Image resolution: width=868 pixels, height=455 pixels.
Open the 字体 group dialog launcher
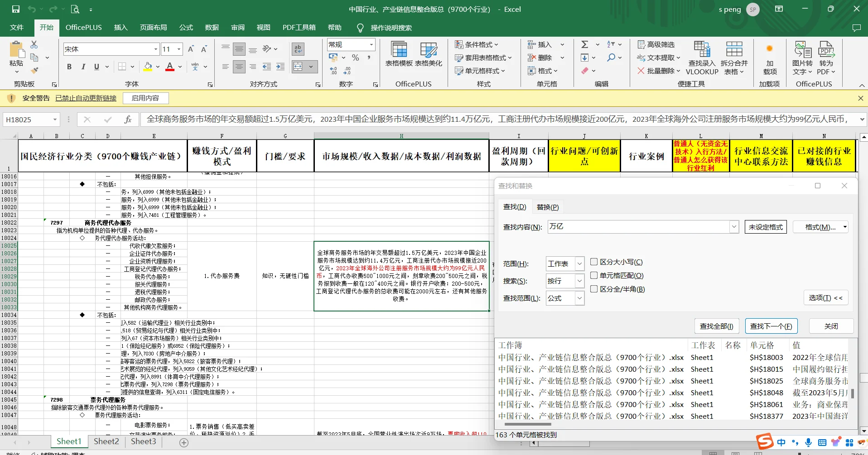click(210, 85)
